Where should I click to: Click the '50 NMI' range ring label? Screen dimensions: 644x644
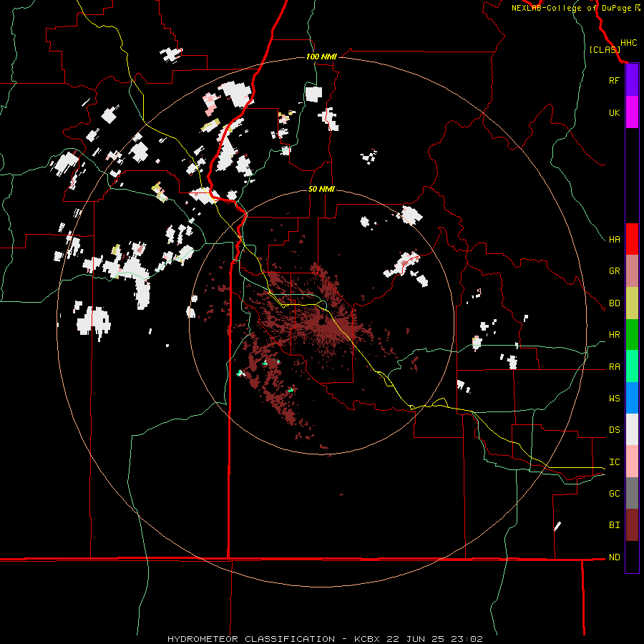[x=321, y=190]
